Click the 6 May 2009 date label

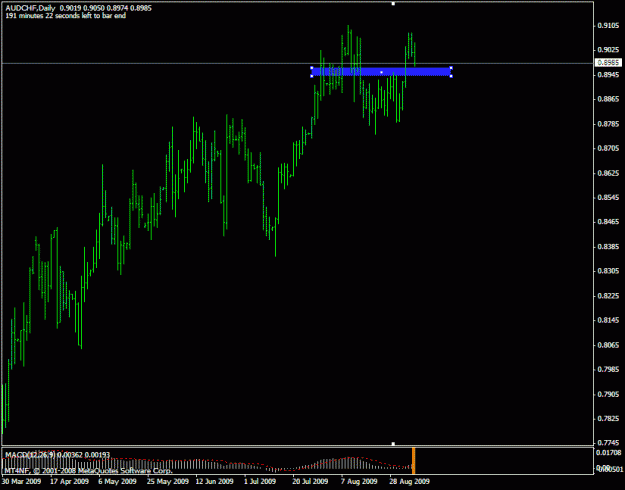click(117, 482)
